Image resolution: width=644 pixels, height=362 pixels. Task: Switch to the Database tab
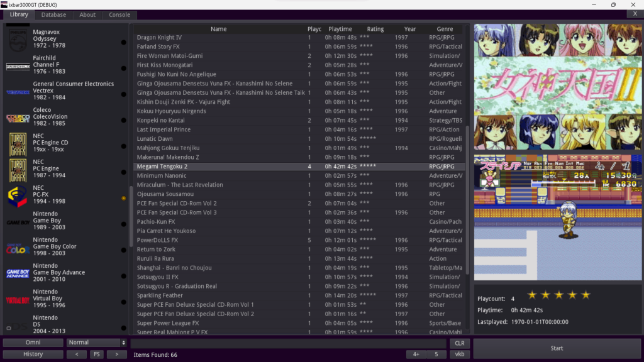tap(53, 14)
